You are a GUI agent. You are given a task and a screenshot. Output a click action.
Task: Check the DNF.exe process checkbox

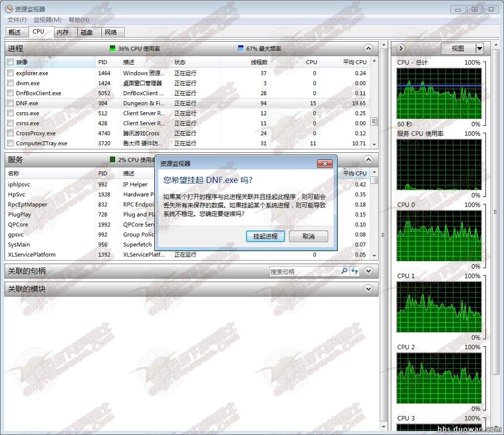(x=11, y=103)
